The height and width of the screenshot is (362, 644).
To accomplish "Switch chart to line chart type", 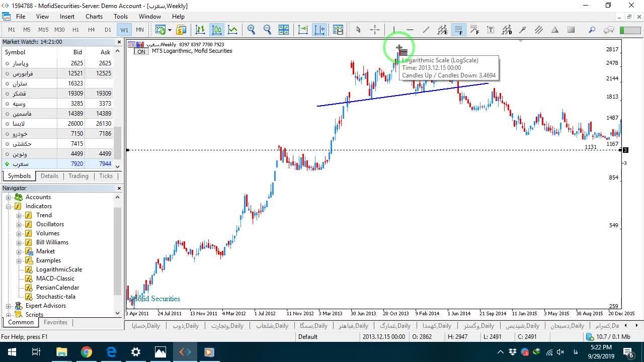I will point(233,30).
